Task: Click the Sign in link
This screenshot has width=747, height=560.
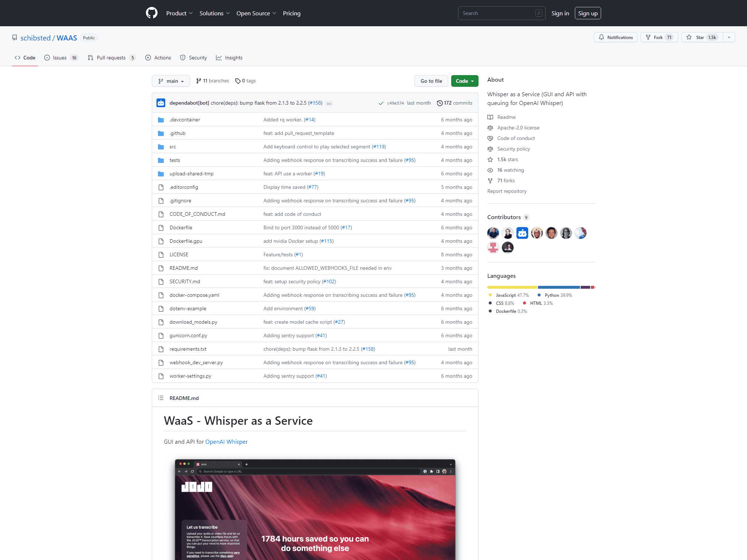Action: [x=560, y=13]
